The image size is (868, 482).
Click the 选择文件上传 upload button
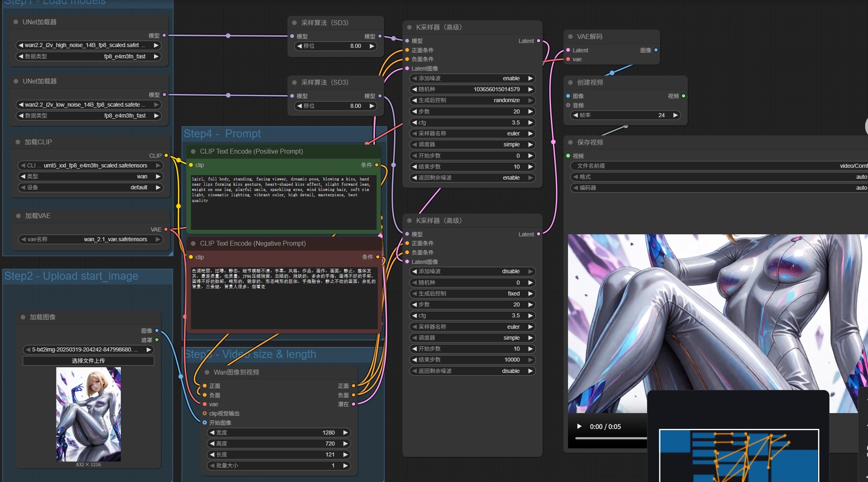coord(88,361)
